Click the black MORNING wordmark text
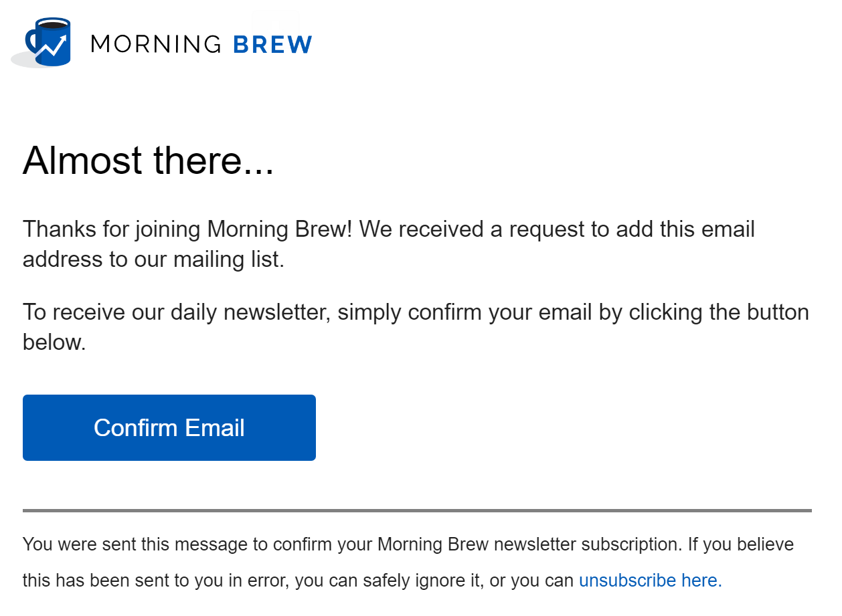 (156, 44)
